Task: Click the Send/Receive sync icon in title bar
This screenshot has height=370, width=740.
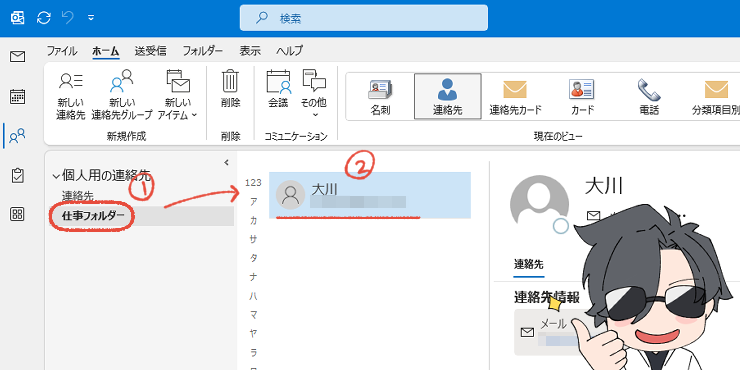Action: tap(44, 18)
